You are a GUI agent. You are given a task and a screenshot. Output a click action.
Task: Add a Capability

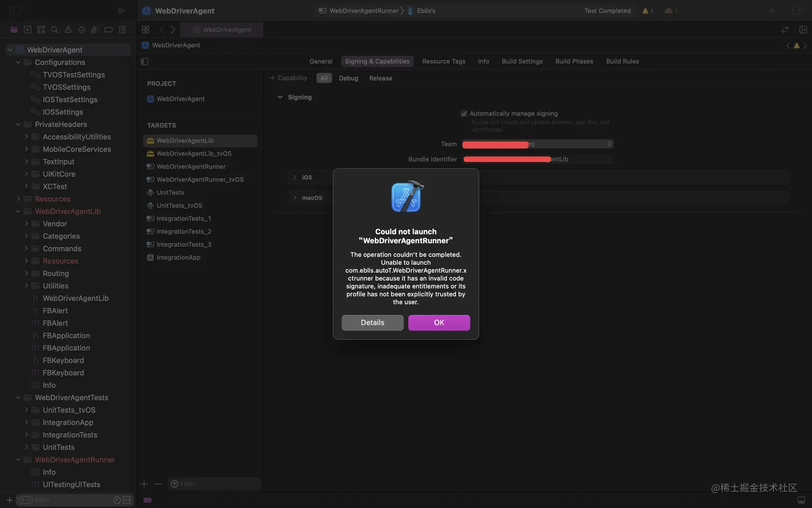[x=288, y=78]
